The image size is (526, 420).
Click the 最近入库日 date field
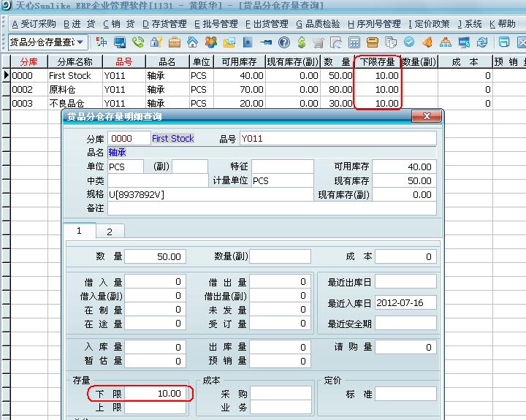click(x=405, y=302)
